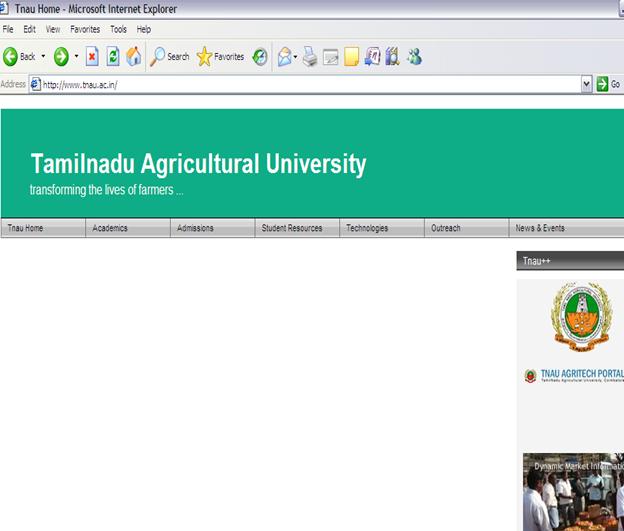Screen dimensions: 624x531
Task: Open the Dynamic Market Information image
Action: pyautogui.click(x=573, y=492)
